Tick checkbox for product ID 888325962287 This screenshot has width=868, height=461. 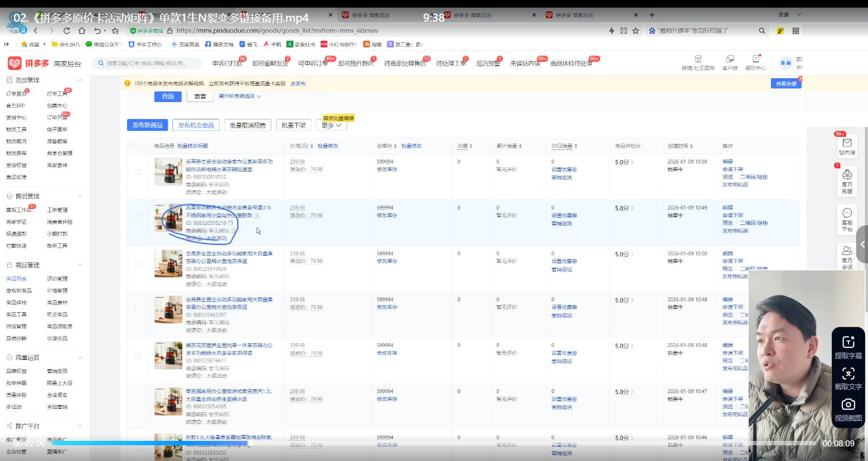click(x=138, y=310)
